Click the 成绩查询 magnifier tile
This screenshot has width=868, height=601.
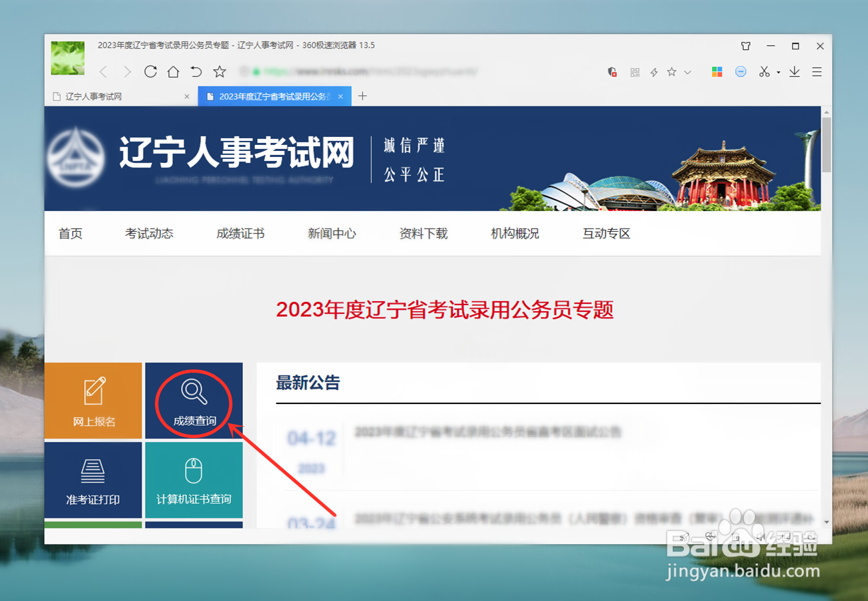pyautogui.click(x=194, y=401)
